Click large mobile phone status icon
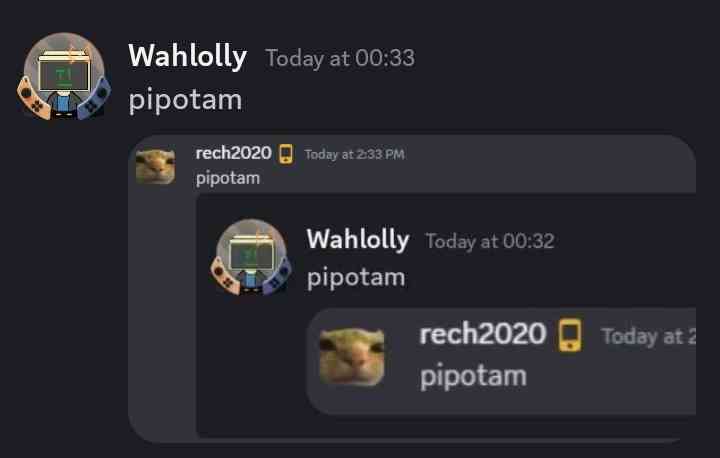 (570, 335)
